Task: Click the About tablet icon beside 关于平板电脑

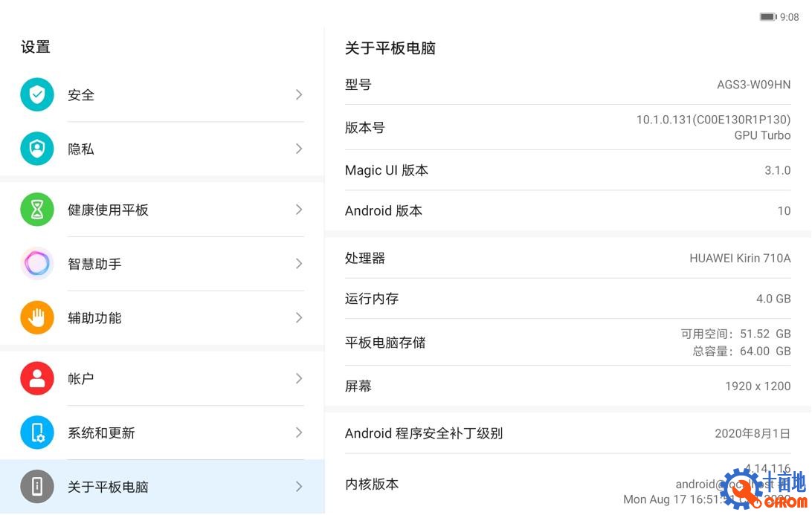Action: pyautogui.click(x=37, y=486)
